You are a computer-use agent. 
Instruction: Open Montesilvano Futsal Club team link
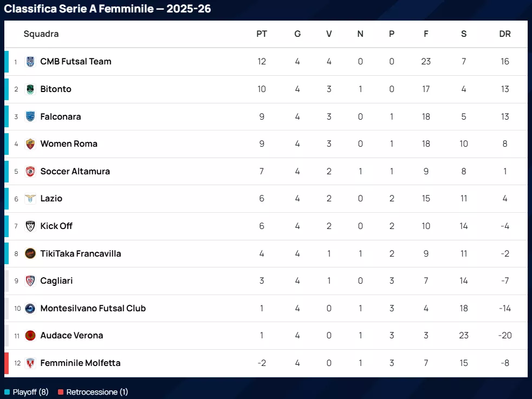click(x=93, y=309)
